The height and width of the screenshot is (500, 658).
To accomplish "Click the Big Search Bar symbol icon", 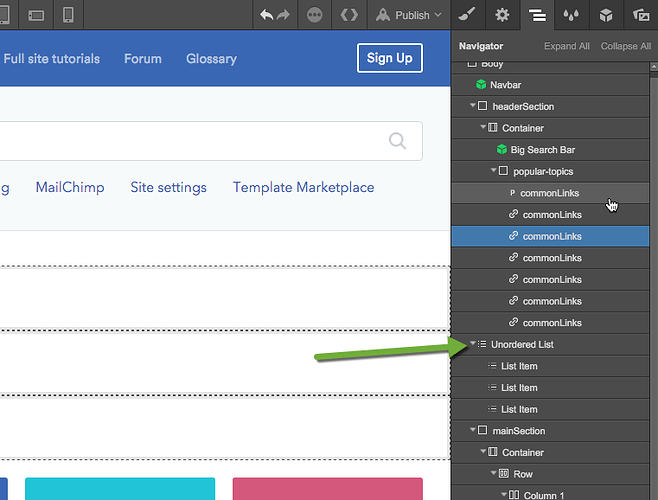I will 501,149.
